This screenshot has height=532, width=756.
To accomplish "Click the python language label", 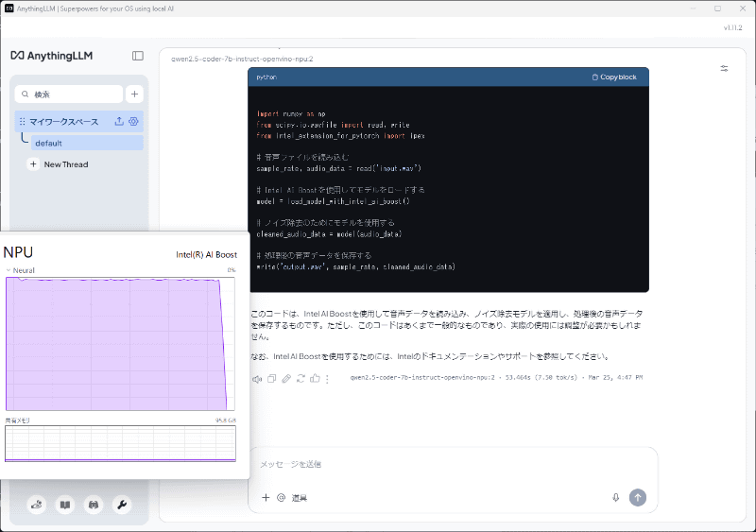I will (266, 77).
